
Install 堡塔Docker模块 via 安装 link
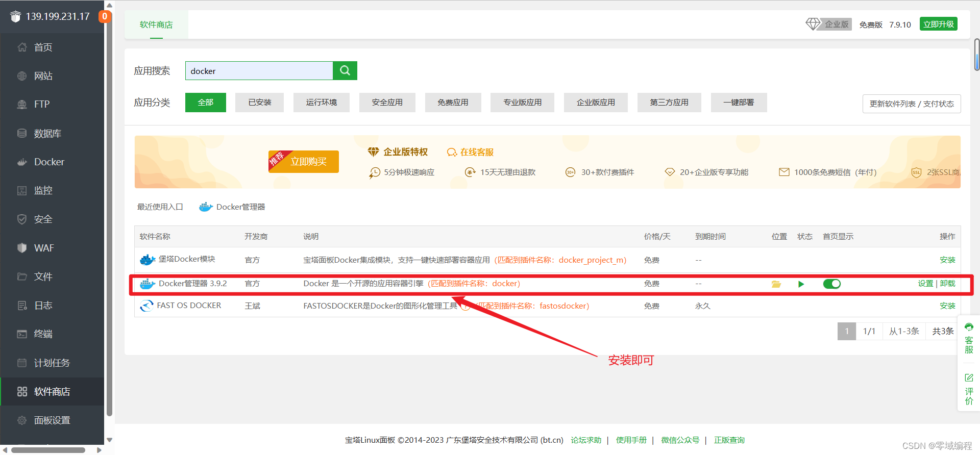click(947, 260)
